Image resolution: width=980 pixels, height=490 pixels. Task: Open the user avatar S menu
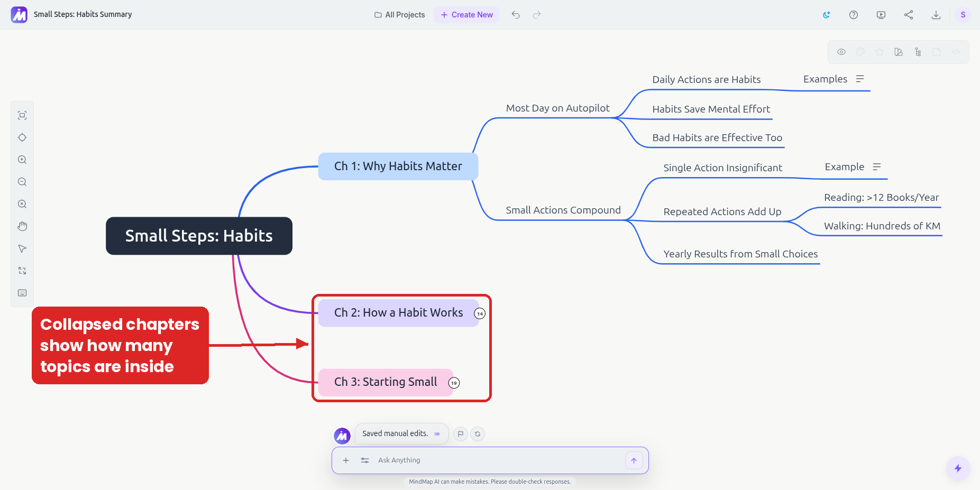(963, 15)
